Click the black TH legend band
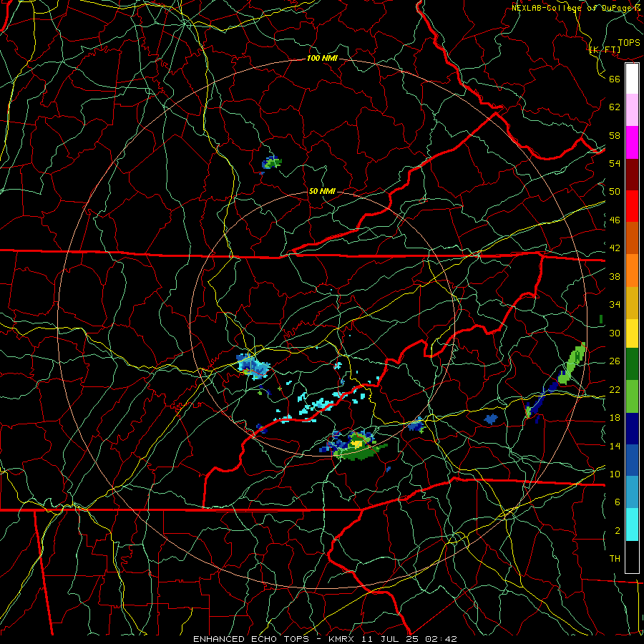Screen dimensions: 644x644 [x=632, y=557]
